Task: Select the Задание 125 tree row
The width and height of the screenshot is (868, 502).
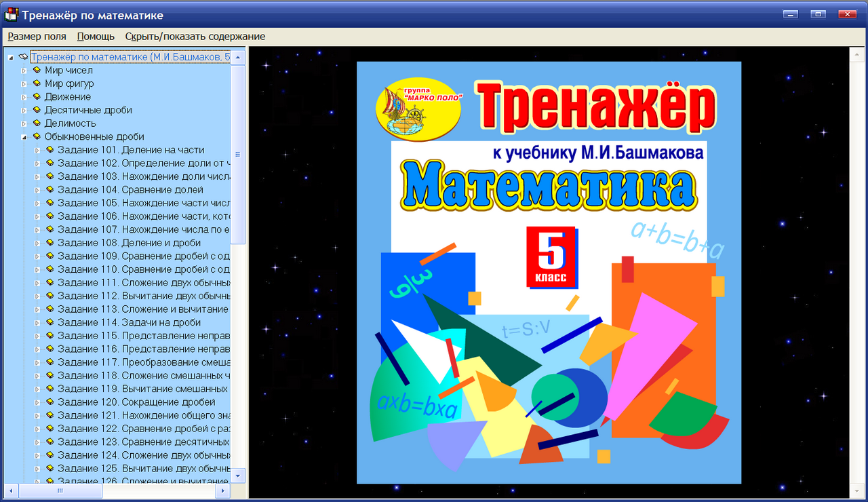Action: (x=144, y=469)
